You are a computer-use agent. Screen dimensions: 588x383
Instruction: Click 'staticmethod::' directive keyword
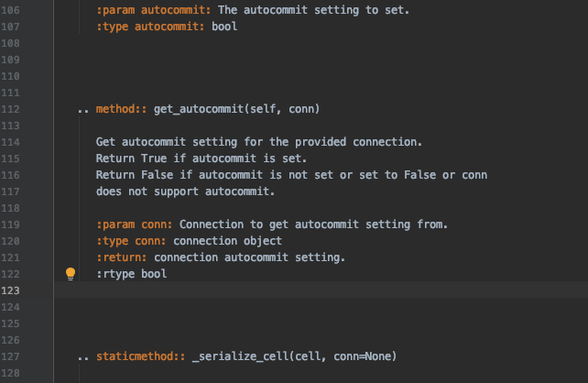141,356
